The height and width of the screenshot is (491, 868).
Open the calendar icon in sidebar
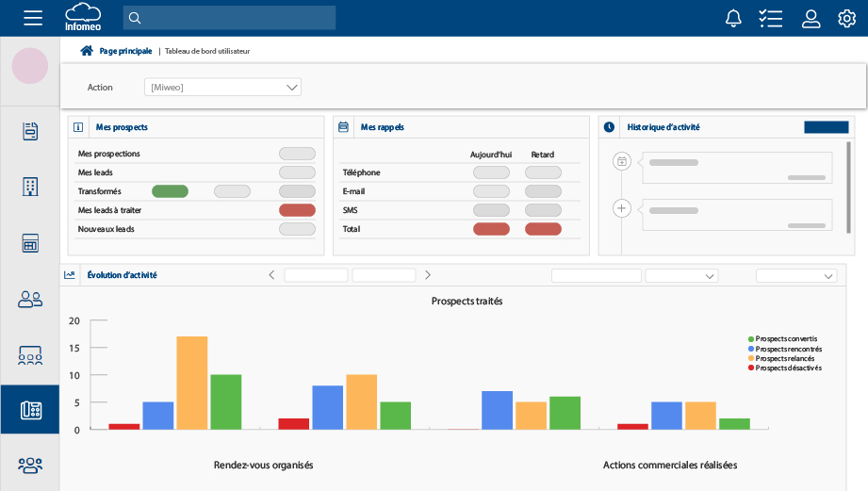click(x=30, y=243)
